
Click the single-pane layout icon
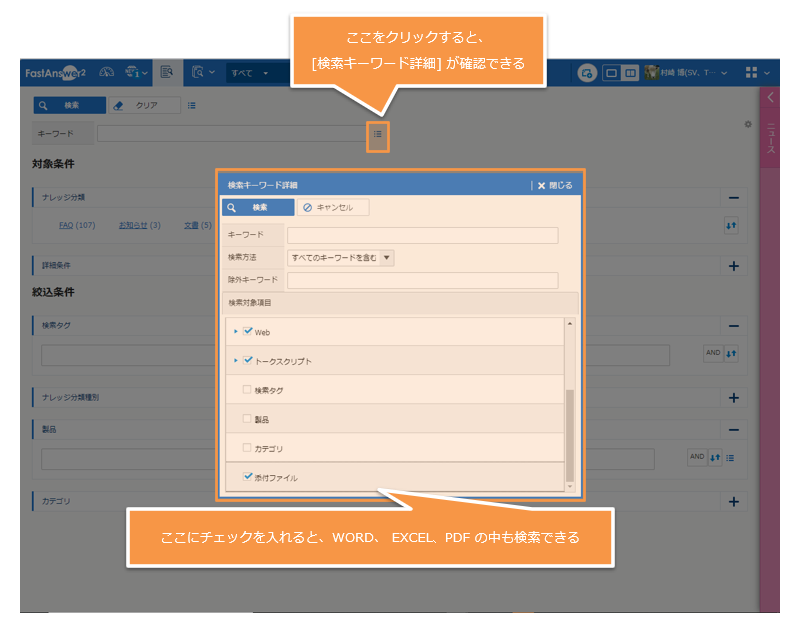coord(611,73)
